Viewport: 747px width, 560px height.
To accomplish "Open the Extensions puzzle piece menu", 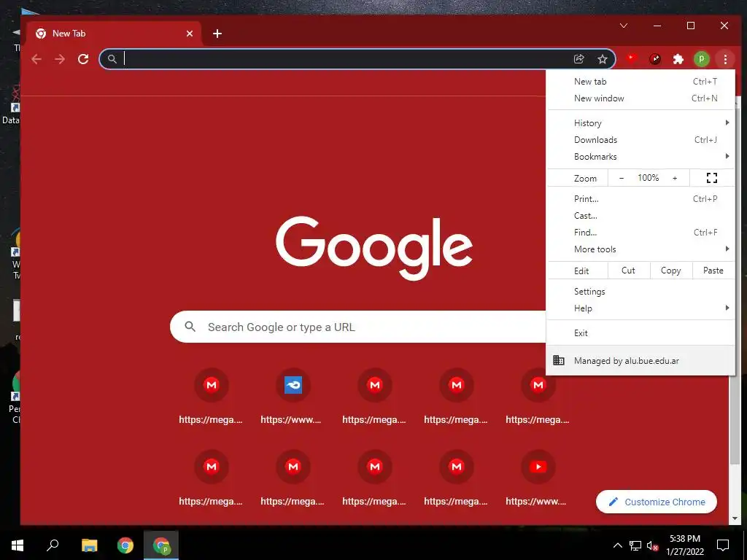I will pyautogui.click(x=678, y=59).
